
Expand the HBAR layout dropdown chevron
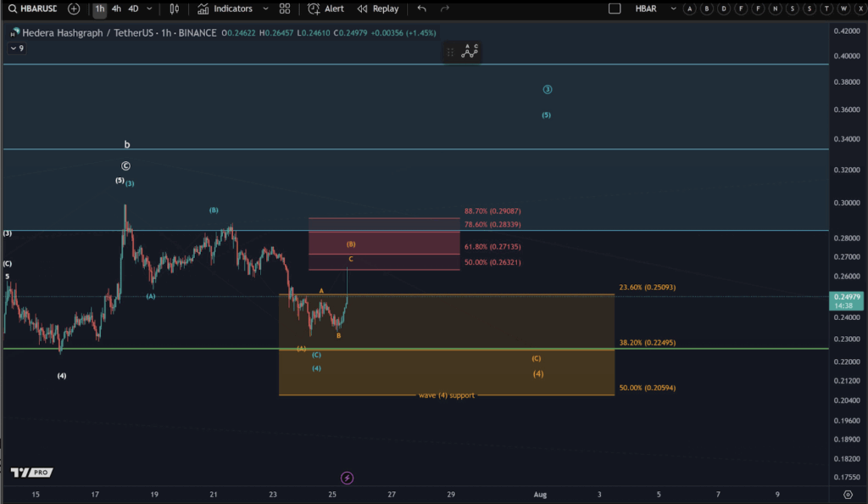(x=673, y=8)
